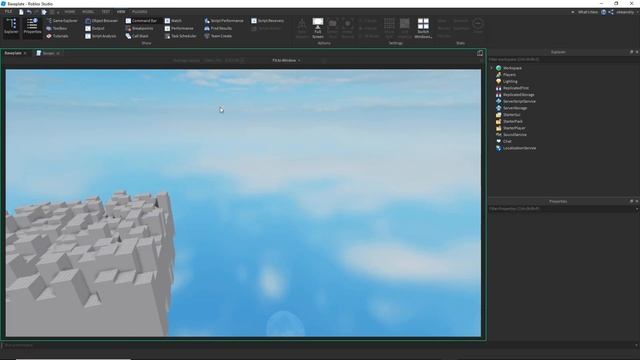This screenshot has height=360, width=640.
Task: Click the Properties filter input field
Action: pos(561,209)
